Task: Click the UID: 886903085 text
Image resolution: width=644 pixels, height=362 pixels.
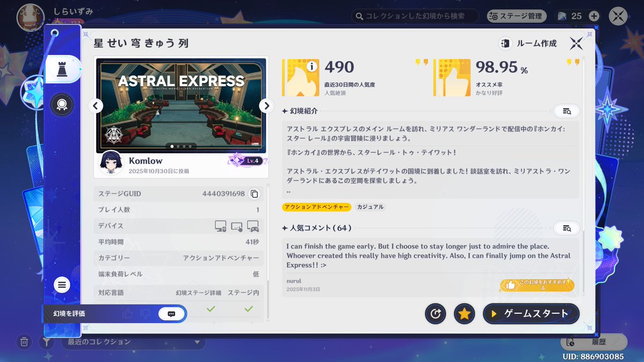Action: coord(592,357)
